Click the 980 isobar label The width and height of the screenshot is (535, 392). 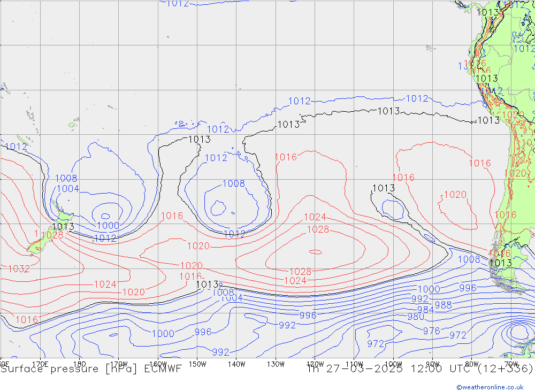(416, 317)
